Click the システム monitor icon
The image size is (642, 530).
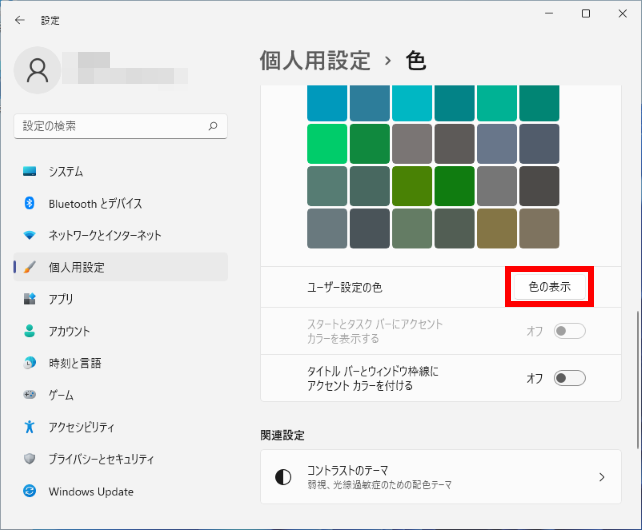[x=29, y=171]
